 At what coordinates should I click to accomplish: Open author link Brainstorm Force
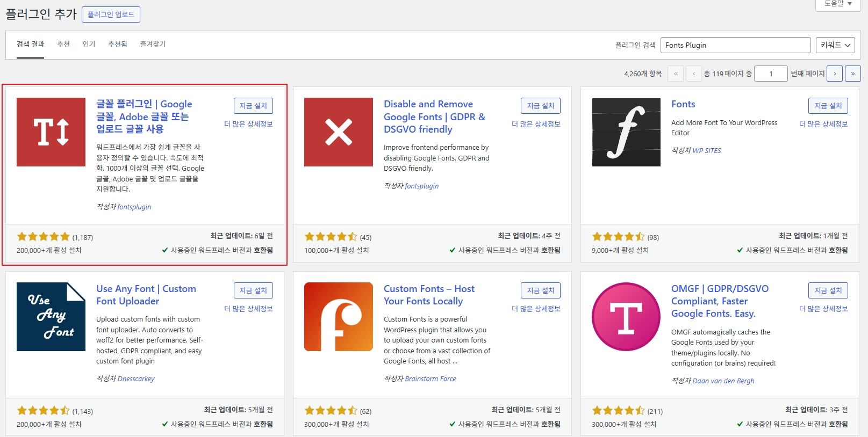430,379
